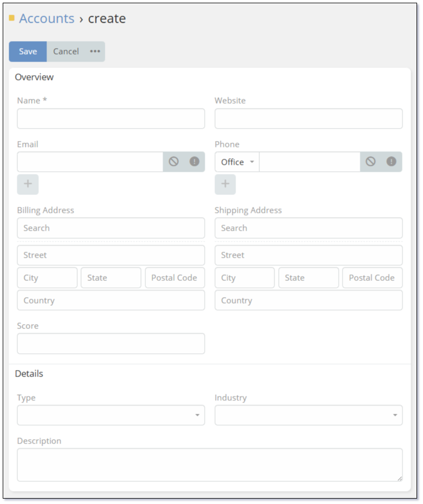
Task: Add another phone with plus button
Action: tap(225, 184)
